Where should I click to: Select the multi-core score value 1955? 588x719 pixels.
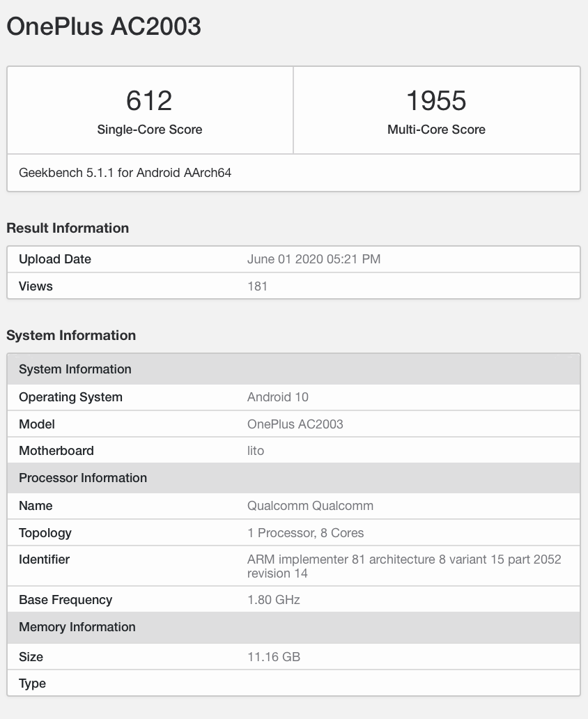point(436,100)
